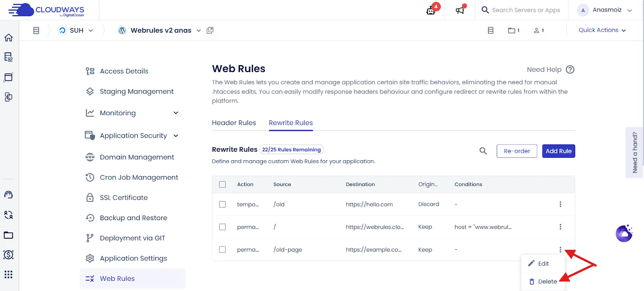Open the nine-dot apps grid icon
Image resolution: width=644 pixels, height=291 pixels.
(8, 274)
